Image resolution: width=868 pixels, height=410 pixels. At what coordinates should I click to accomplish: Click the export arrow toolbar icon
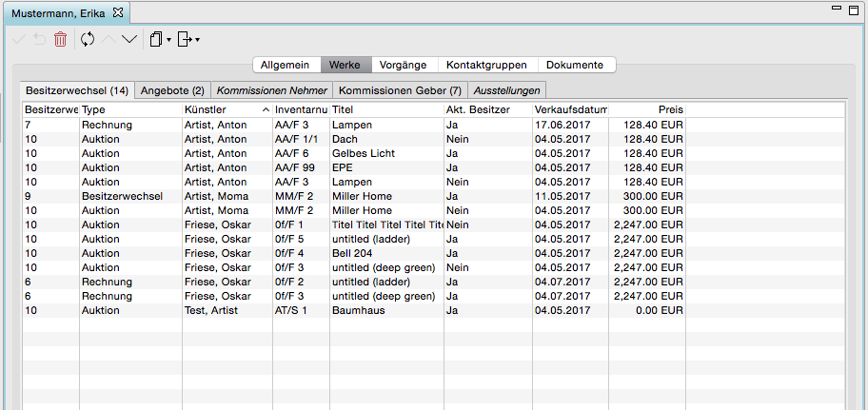[185, 39]
